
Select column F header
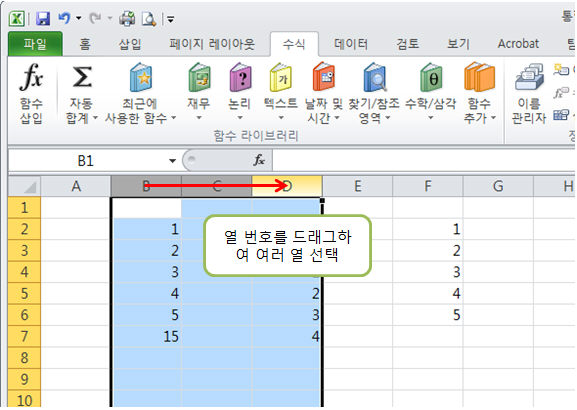pos(428,186)
